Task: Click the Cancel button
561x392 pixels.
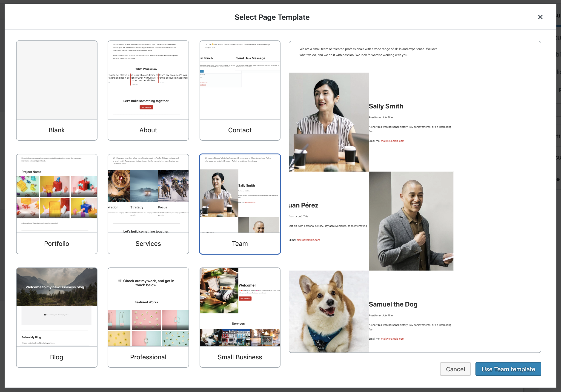Action: coord(455,369)
